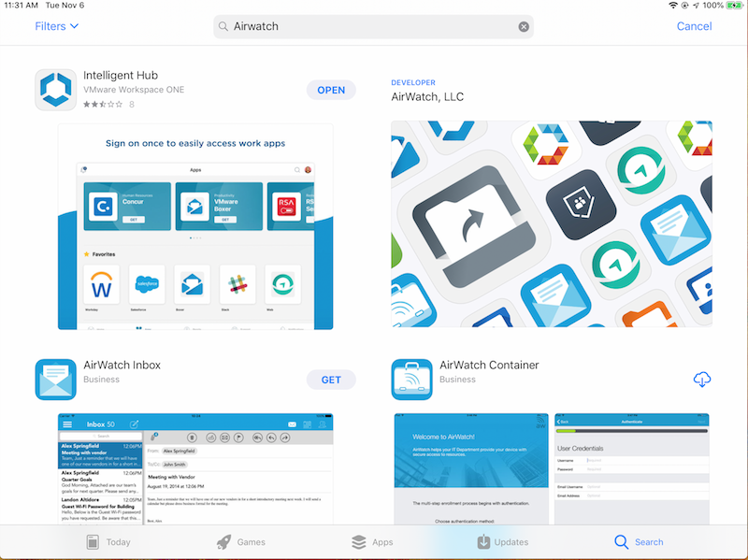Tap the cloud re-download icon for AirWatch Container
Image resolution: width=748 pixels, height=560 pixels.
pos(702,379)
